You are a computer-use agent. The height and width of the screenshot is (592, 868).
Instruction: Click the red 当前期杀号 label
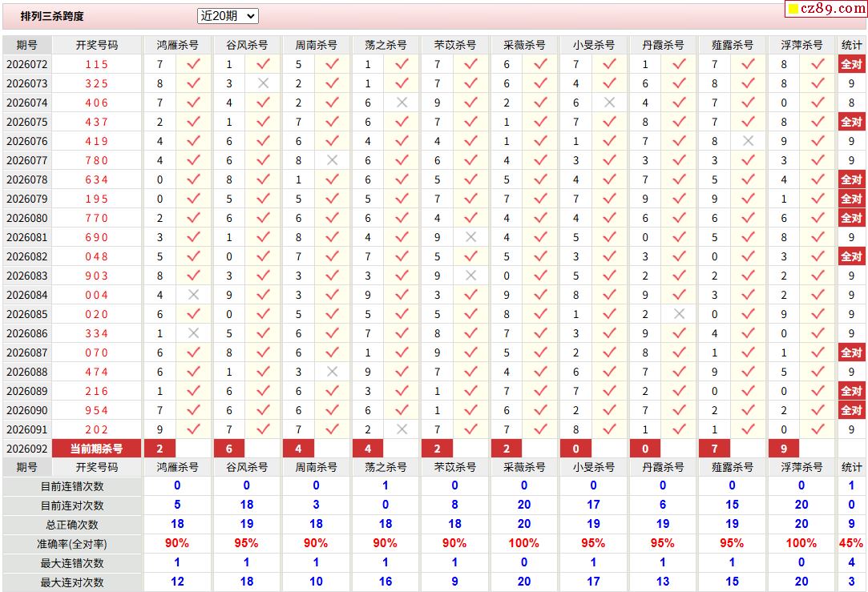(96, 449)
